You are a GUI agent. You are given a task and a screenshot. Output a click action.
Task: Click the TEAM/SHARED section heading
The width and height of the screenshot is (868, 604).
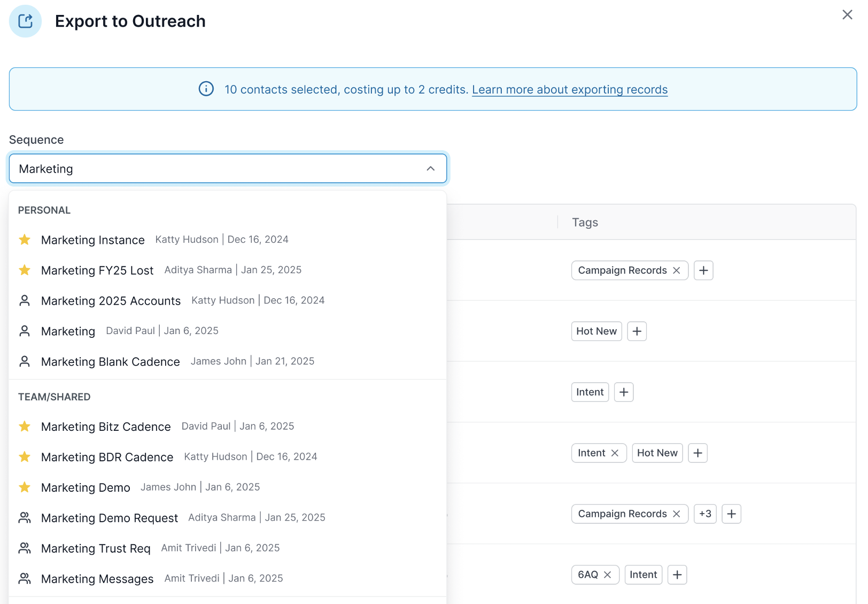[x=55, y=397]
